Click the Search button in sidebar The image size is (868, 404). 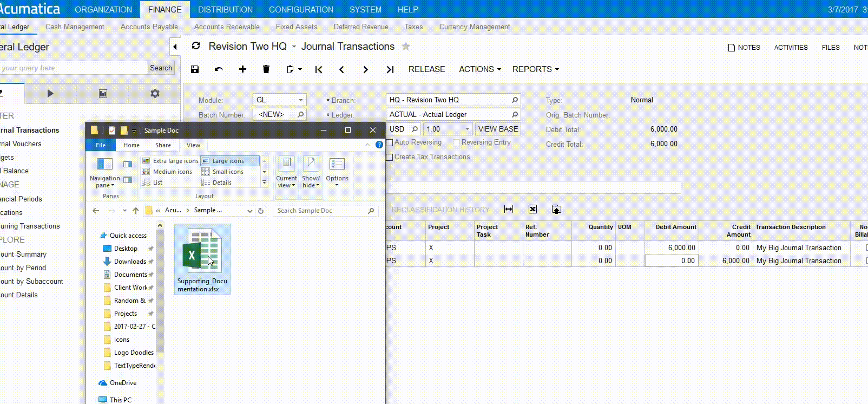pos(161,68)
